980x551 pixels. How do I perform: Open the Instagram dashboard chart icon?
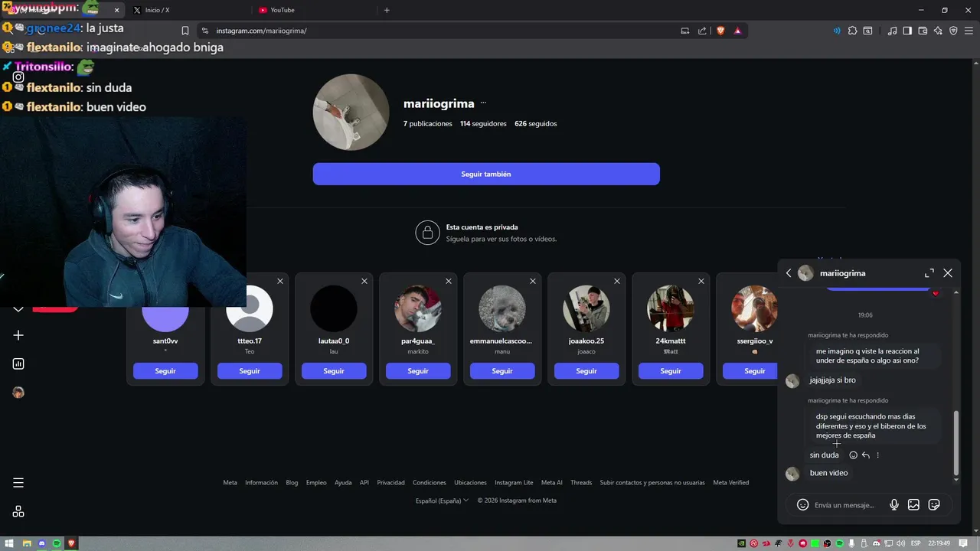18,364
